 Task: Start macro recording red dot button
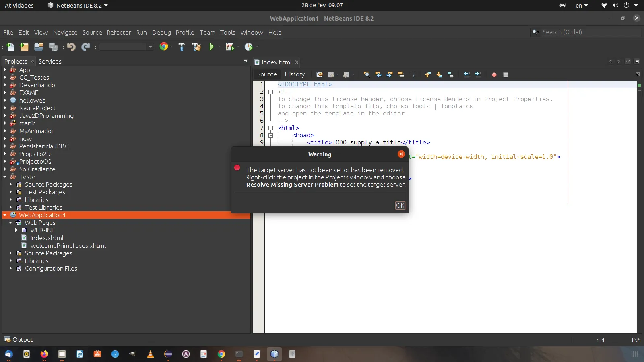tap(494, 74)
